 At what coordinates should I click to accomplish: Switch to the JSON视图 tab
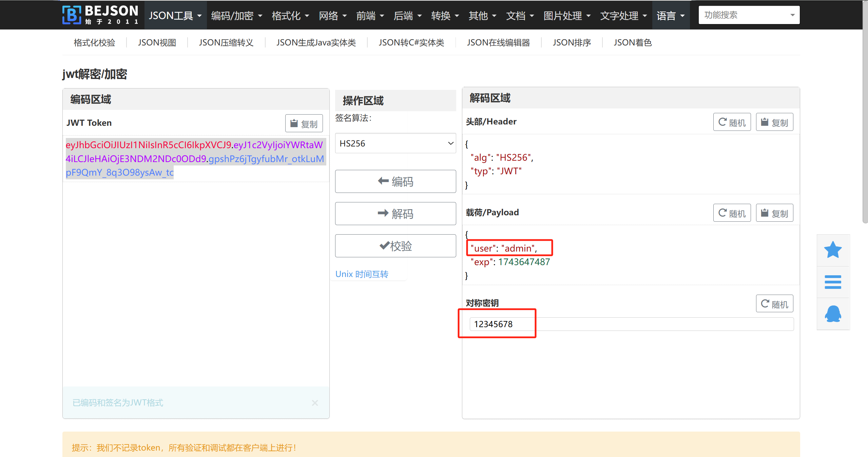[157, 43]
